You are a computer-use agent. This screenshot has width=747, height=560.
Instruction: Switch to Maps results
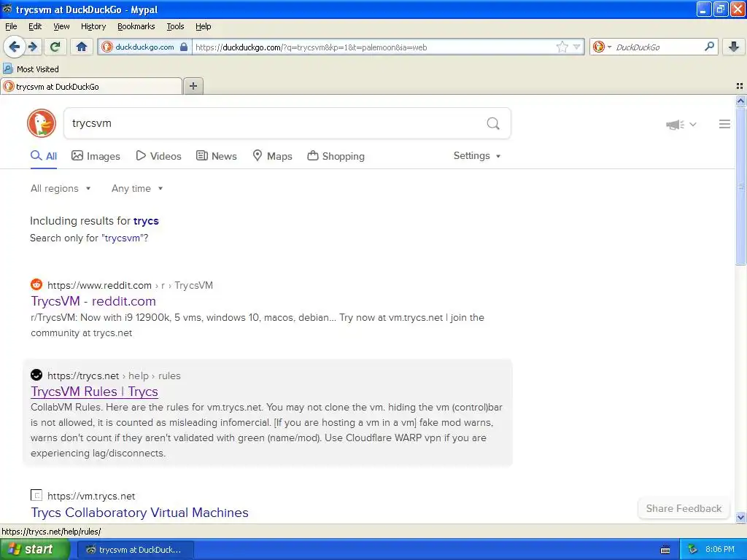tap(273, 156)
